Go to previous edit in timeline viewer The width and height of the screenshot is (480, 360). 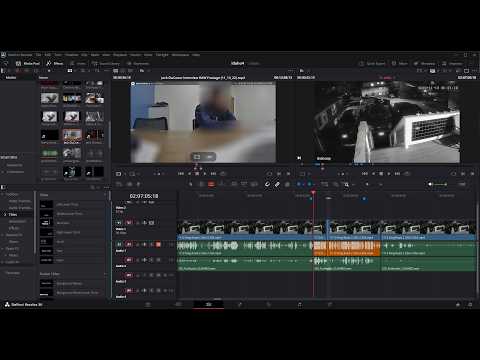[x=365, y=174]
